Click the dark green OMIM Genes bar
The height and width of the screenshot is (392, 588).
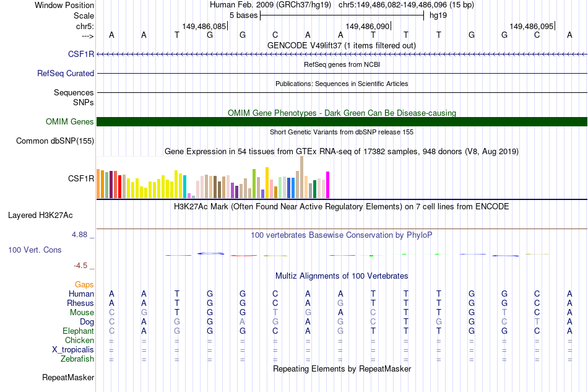(342, 121)
